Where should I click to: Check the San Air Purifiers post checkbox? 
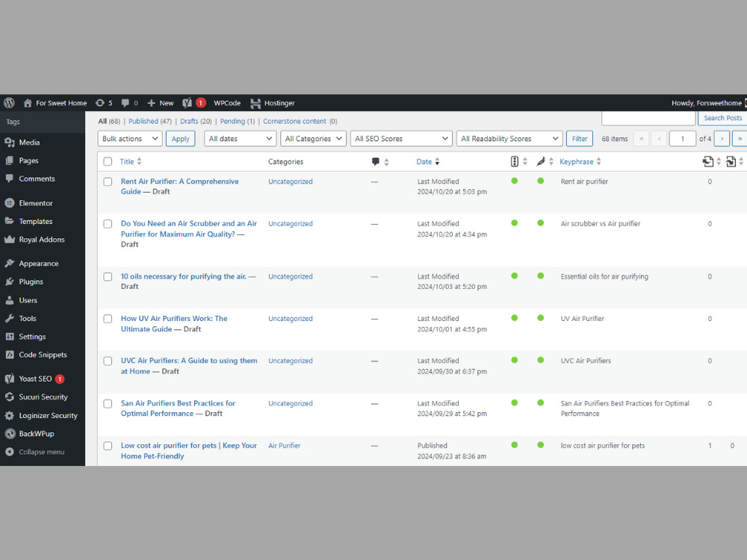108,403
